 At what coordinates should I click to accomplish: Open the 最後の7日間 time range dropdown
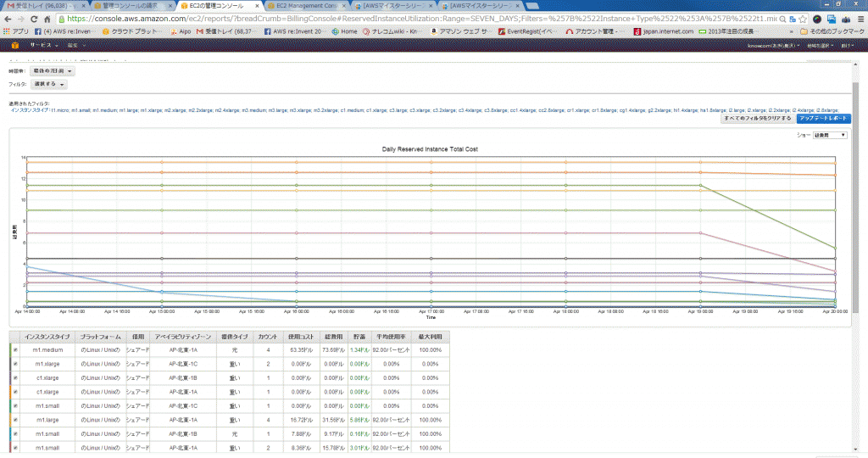[x=52, y=71]
